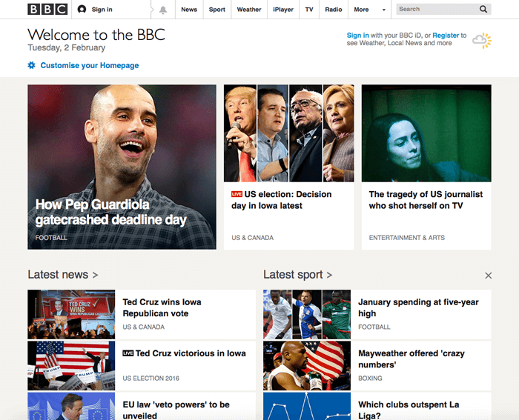Click the Customise gear icon

coord(32,65)
